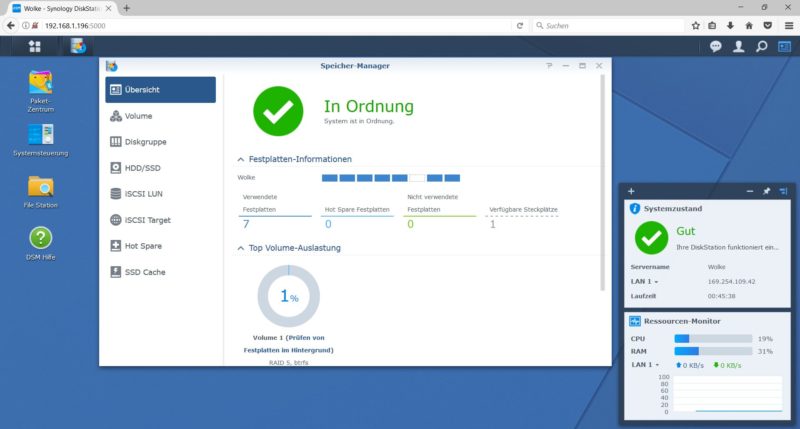Click browser Suchen search field
The width and height of the screenshot is (800, 429).
[x=607, y=26]
